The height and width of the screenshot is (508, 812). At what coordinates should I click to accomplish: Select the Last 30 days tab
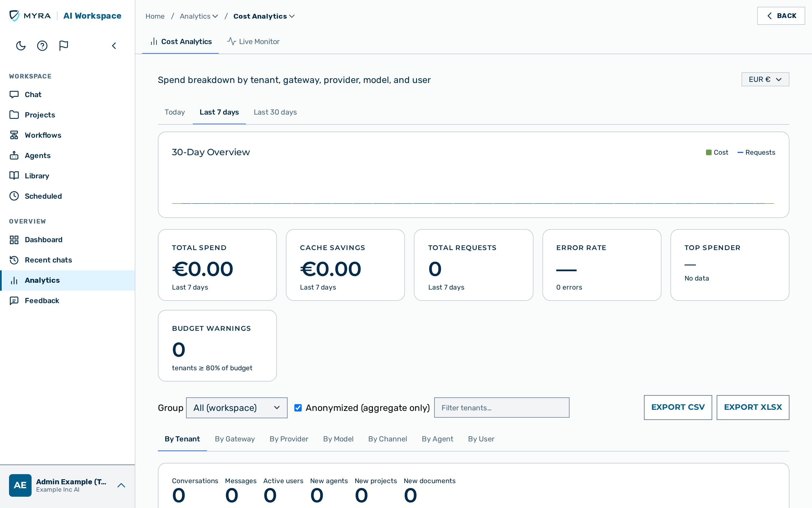tap(275, 112)
